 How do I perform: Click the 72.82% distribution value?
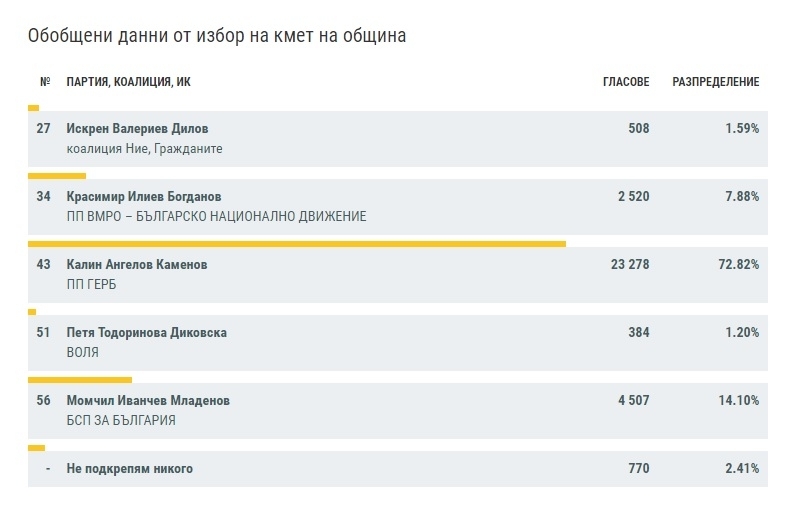[x=740, y=265]
